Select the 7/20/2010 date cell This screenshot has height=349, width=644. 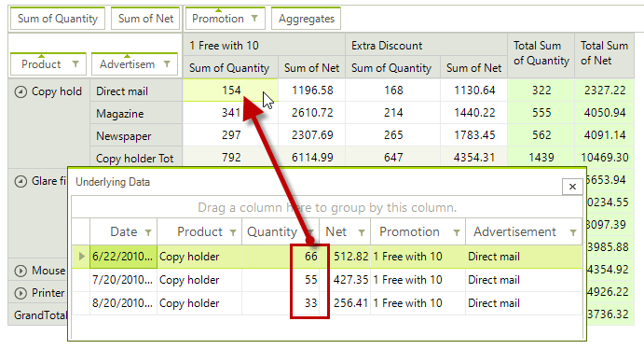point(123,280)
